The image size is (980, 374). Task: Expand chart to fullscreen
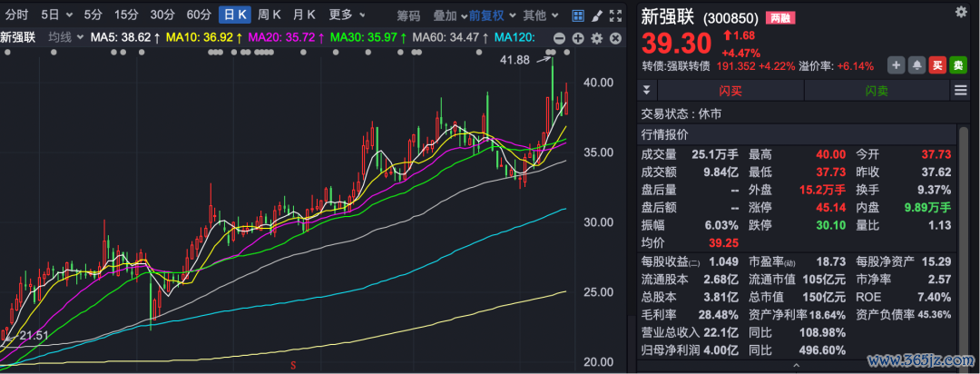[x=615, y=15]
